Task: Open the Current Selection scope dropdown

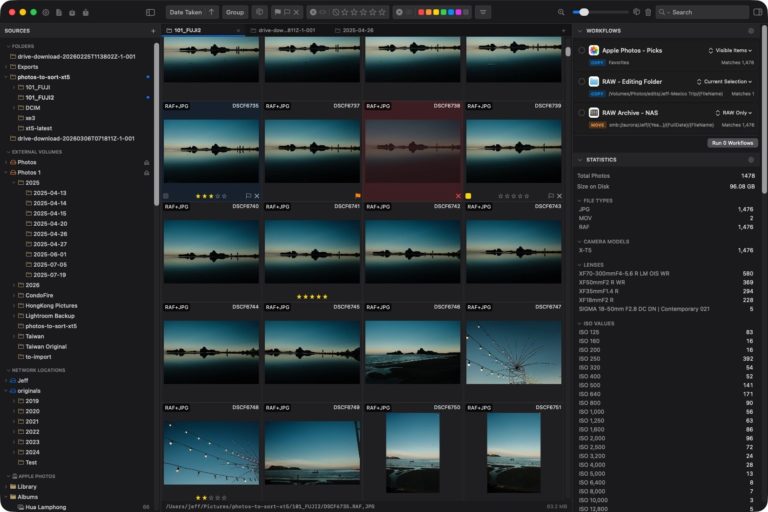Action: pyautogui.click(x=724, y=81)
